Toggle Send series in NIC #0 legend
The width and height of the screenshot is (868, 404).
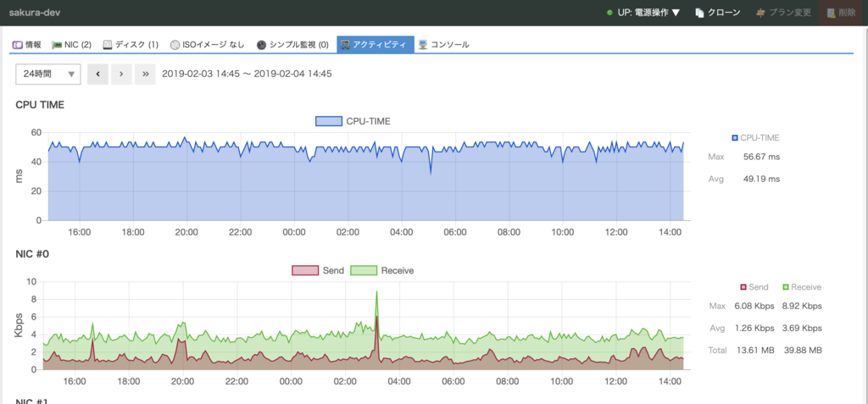click(x=318, y=270)
